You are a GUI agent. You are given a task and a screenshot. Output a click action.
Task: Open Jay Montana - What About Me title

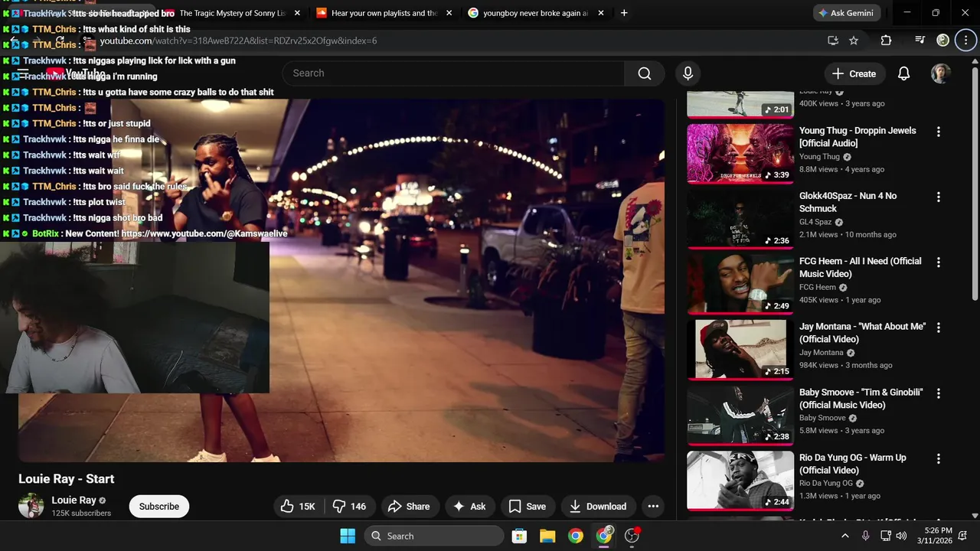862,333
